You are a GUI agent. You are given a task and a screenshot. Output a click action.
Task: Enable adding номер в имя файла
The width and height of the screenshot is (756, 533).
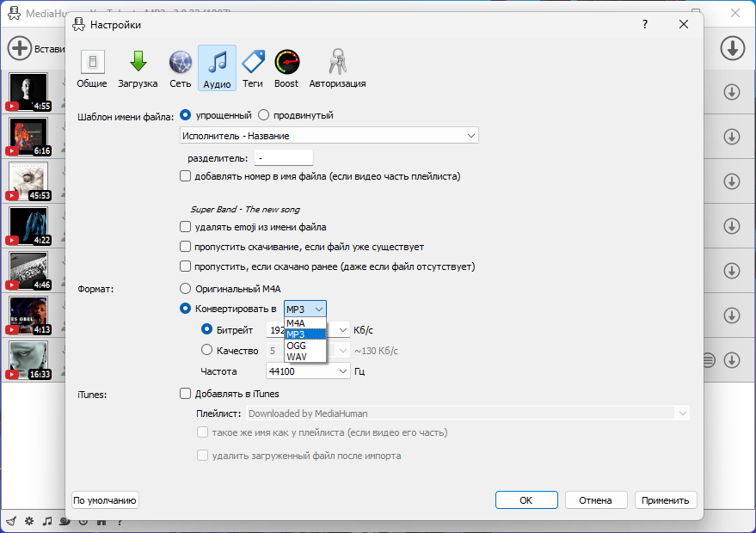pyautogui.click(x=185, y=176)
